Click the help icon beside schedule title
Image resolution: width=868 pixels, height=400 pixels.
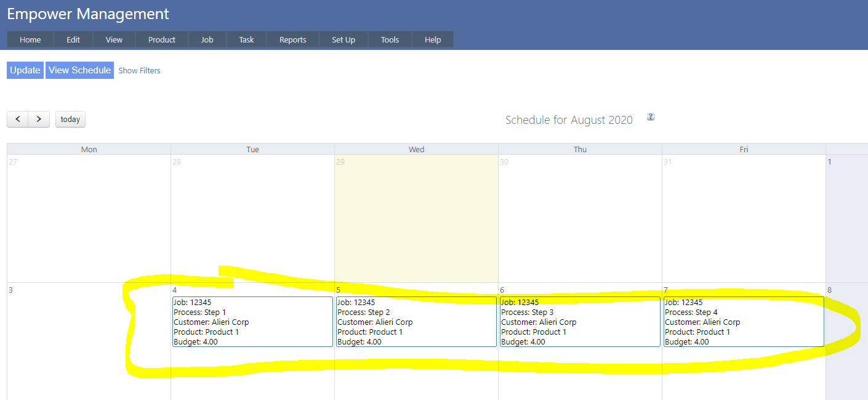click(651, 117)
